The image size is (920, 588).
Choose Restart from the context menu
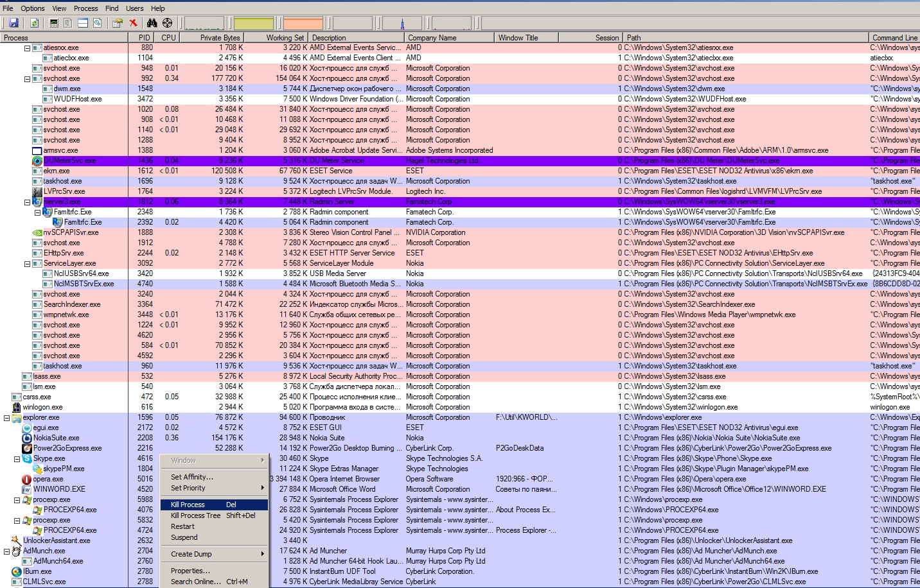coord(214,526)
